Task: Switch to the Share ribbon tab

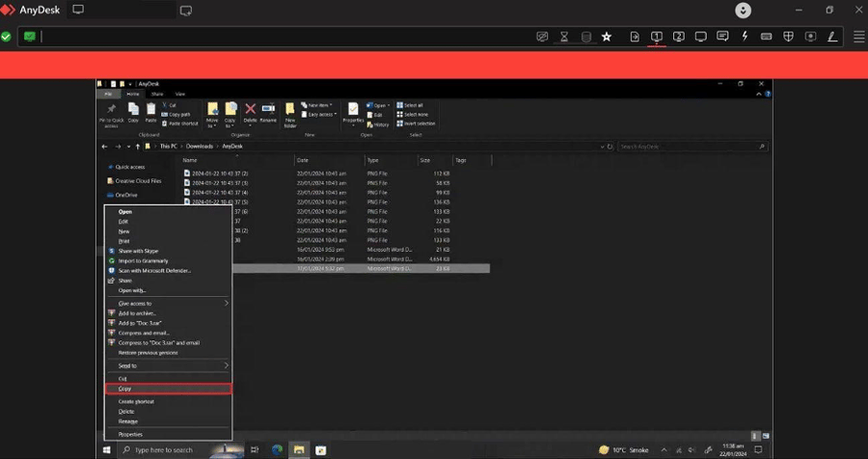Action: [157, 94]
